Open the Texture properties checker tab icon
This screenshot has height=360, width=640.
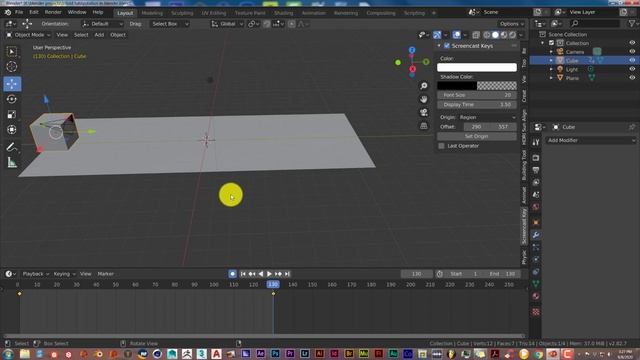(x=536, y=312)
